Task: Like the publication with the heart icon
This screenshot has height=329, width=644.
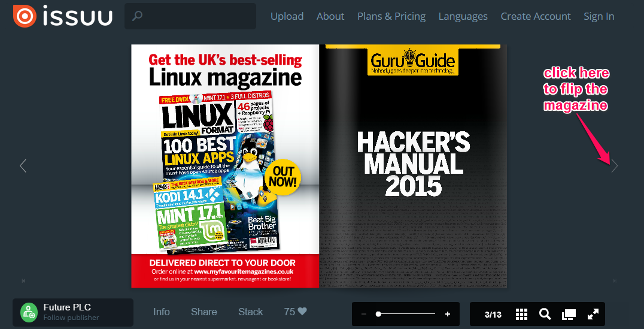Action: pos(302,311)
